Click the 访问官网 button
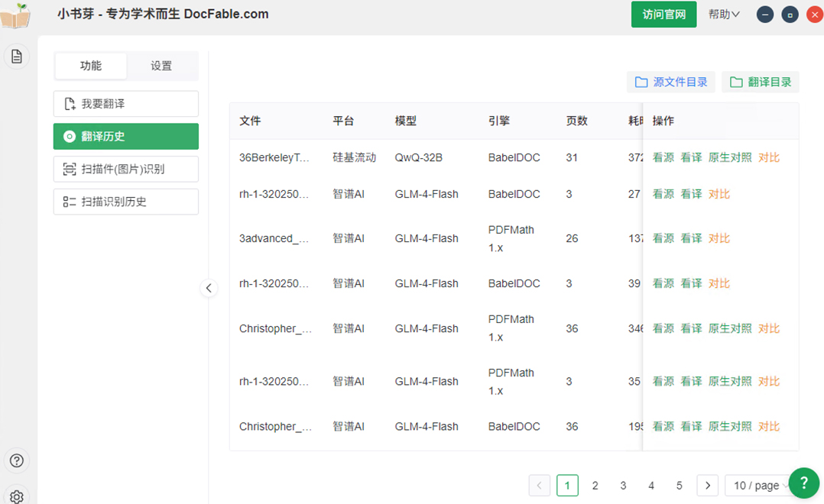Image resolution: width=824 pixels, height=504 pixels. pos(663,15)
